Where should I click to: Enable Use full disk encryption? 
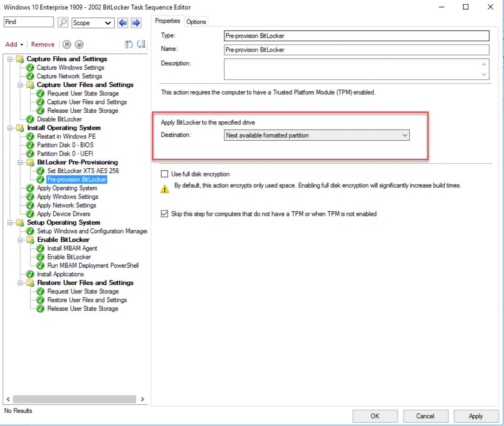click(164, 174)
